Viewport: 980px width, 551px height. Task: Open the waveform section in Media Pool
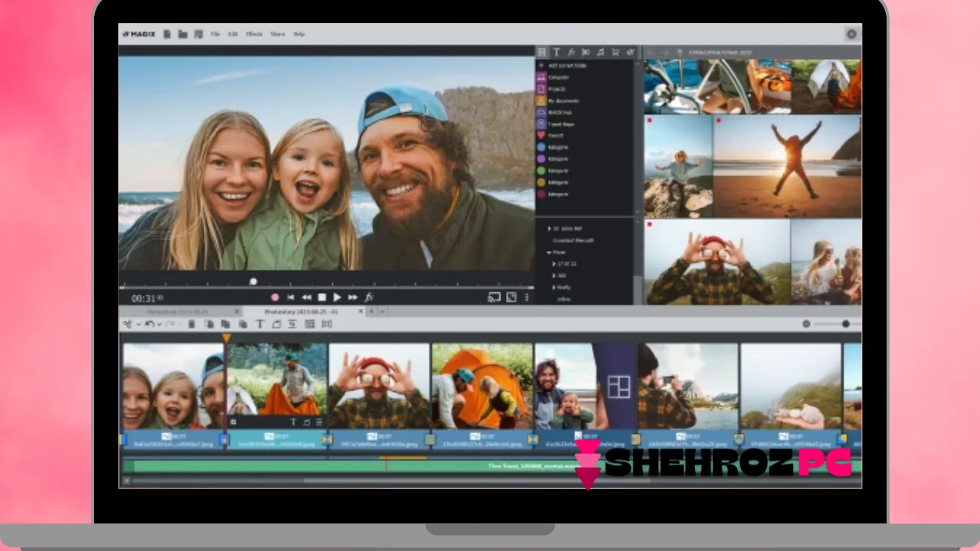(630, 52)
